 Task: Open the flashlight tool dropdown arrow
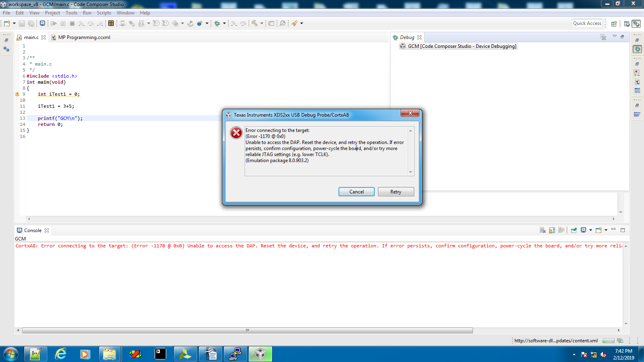(301, 23)
